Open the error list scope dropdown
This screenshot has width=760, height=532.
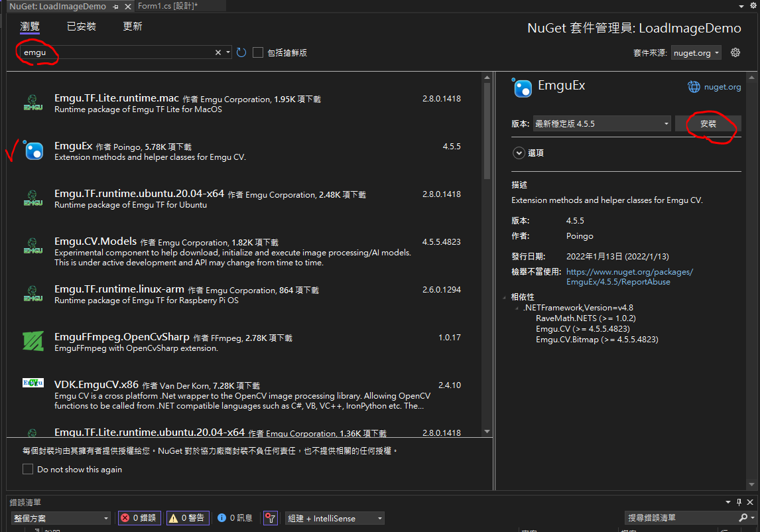60,518
